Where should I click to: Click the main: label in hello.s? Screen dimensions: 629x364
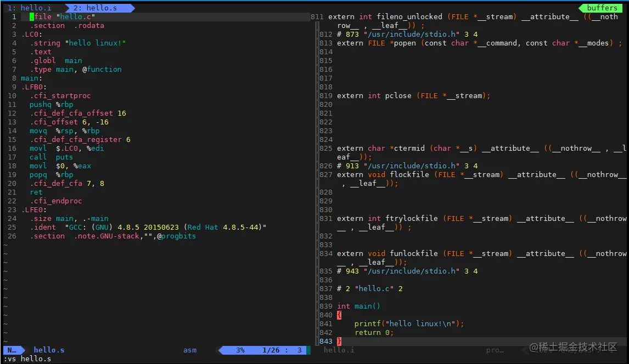point(32,78)
